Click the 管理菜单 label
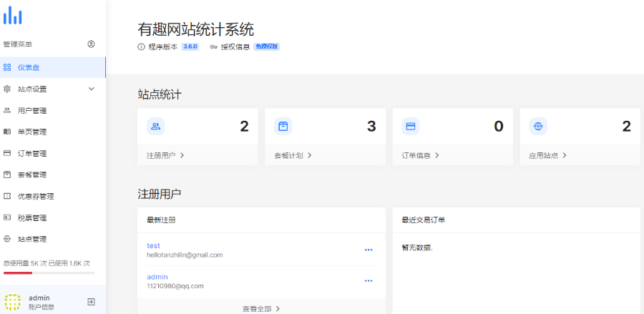 coord(18,44)
